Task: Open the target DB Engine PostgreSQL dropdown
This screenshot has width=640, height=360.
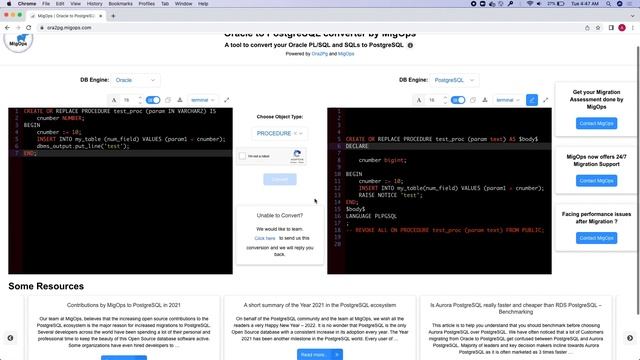Action: coord(453,80)
